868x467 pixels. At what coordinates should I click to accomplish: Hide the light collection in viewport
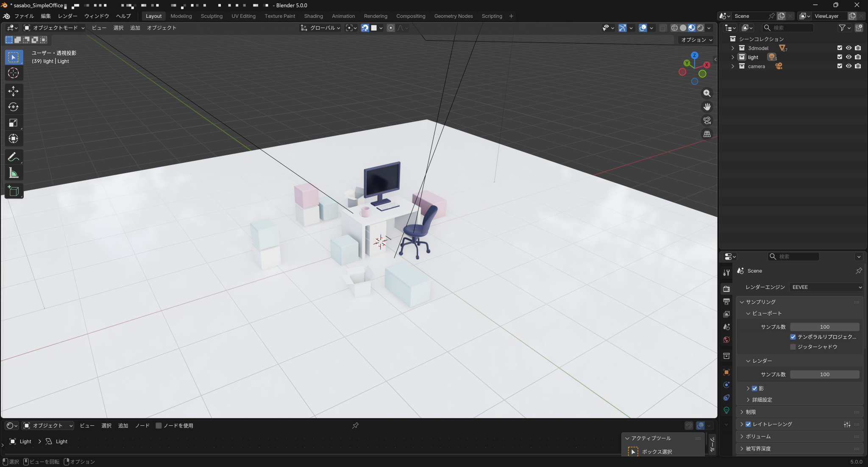pyautogui.click(x=849, y=57)
